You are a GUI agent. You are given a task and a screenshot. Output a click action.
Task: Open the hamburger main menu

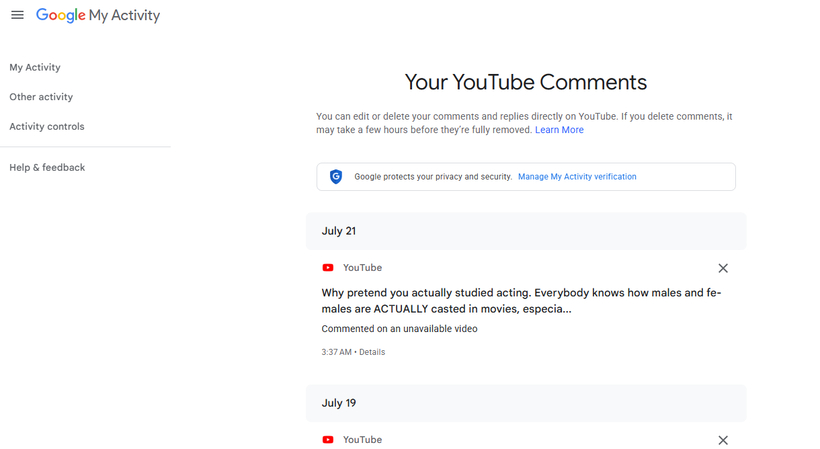pos(17,15)
